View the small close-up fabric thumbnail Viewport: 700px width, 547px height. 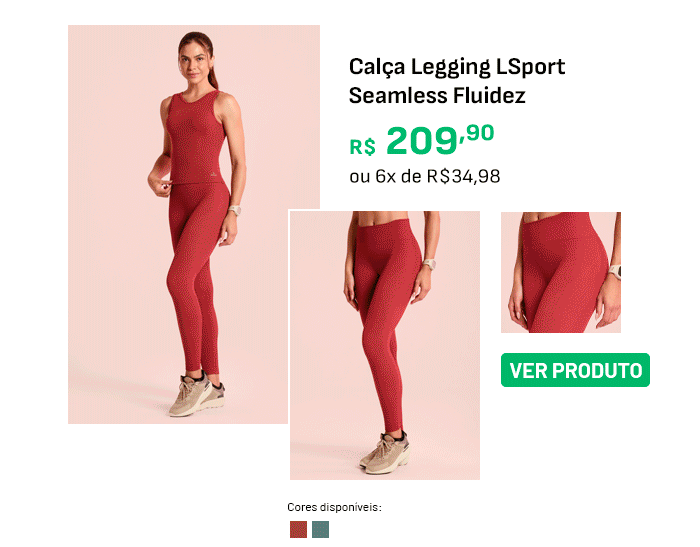click(561, 272)
